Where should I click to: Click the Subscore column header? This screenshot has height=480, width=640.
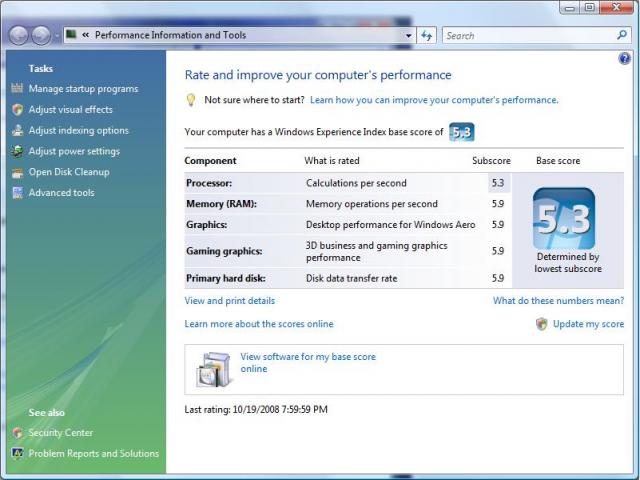coord(491,160)
